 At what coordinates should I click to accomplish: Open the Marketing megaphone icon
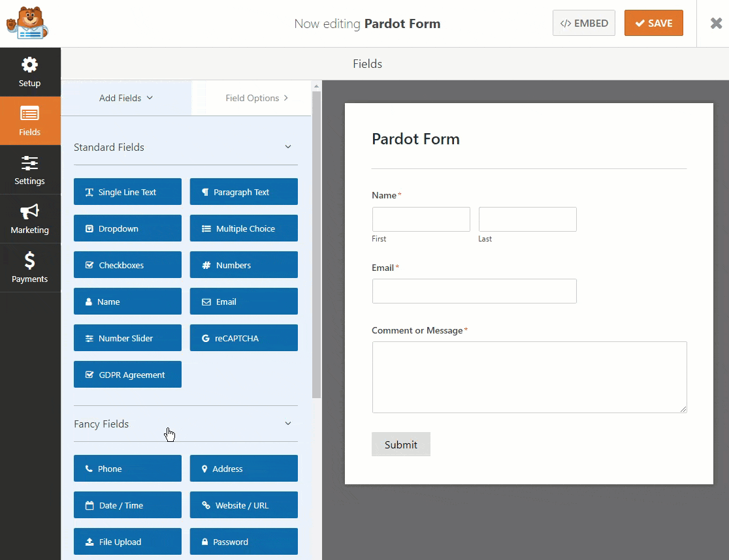pyautogui.click(x=29, y=212)
